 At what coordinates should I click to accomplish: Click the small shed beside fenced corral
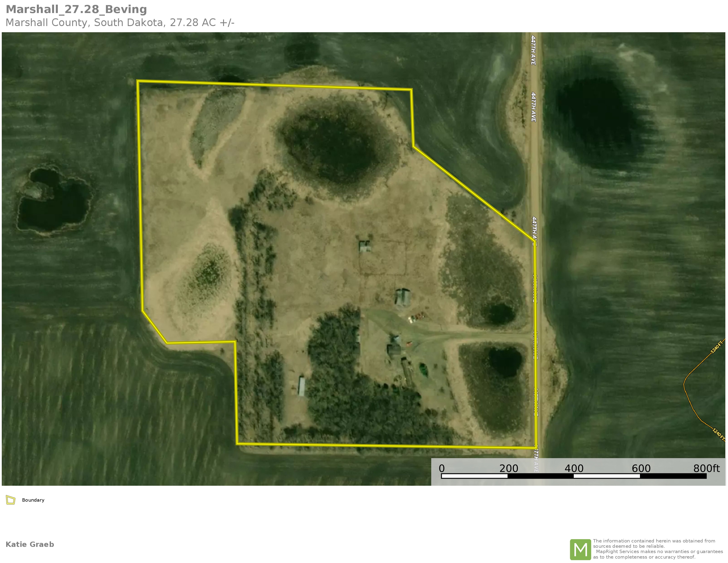coord(365,246)
